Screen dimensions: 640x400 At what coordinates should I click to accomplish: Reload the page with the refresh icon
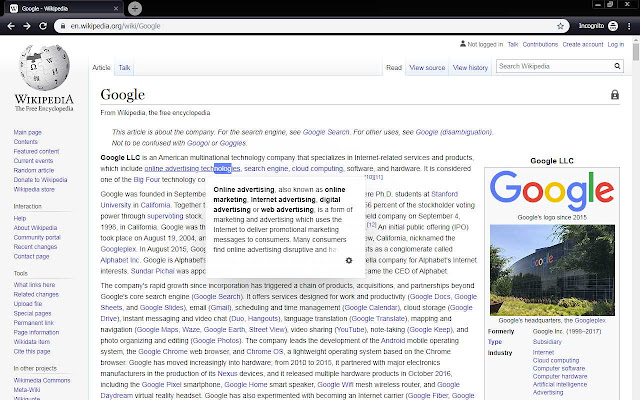coord(45,25)
